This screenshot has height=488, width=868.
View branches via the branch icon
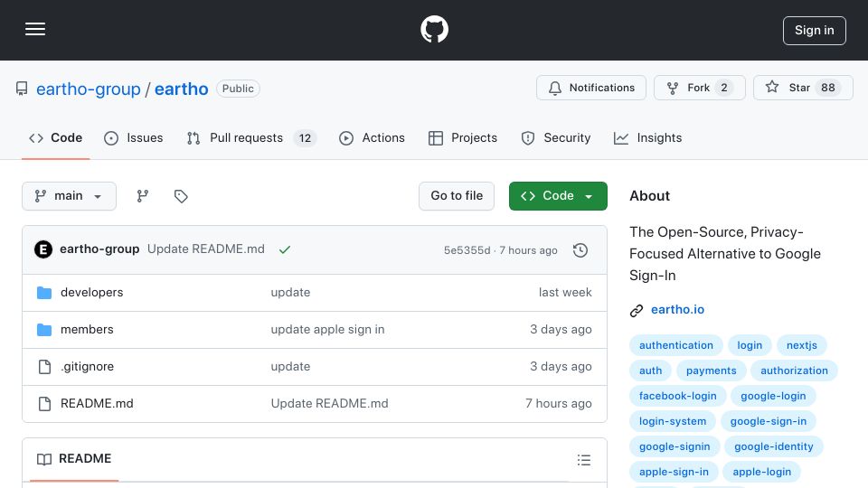[x=143, y=196]
